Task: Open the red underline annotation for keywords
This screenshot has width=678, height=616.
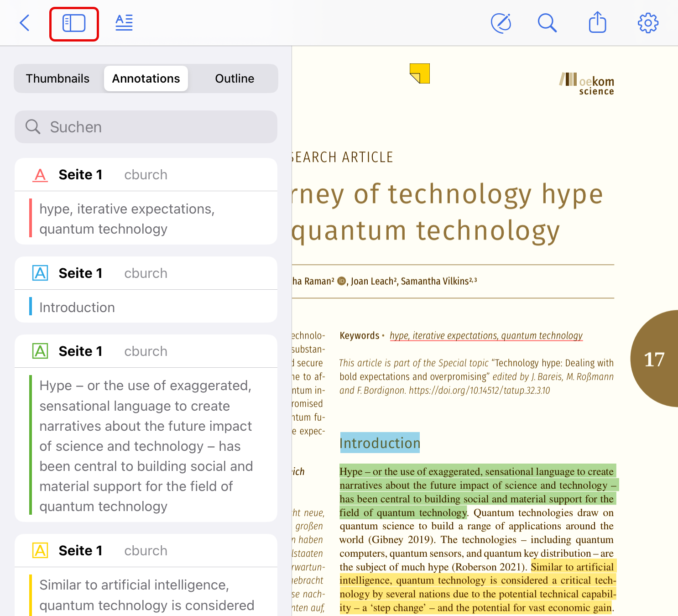Action: [x=146, y=201]
